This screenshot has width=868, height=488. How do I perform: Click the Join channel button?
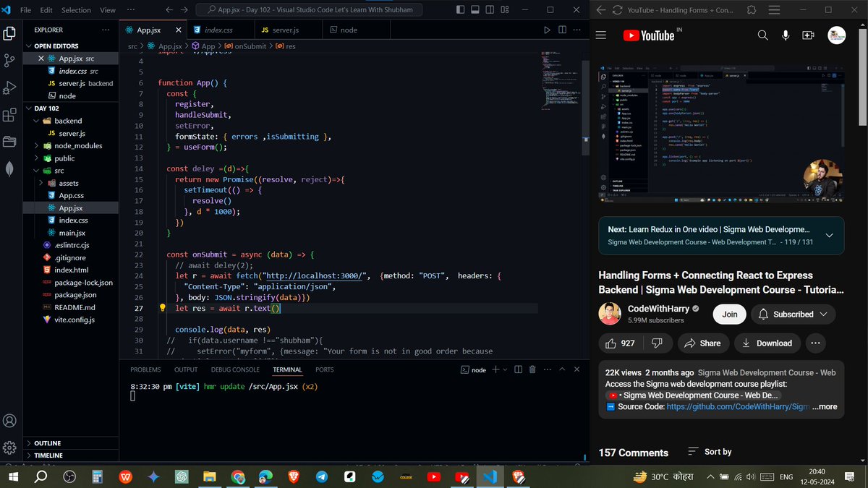[729, 314]
